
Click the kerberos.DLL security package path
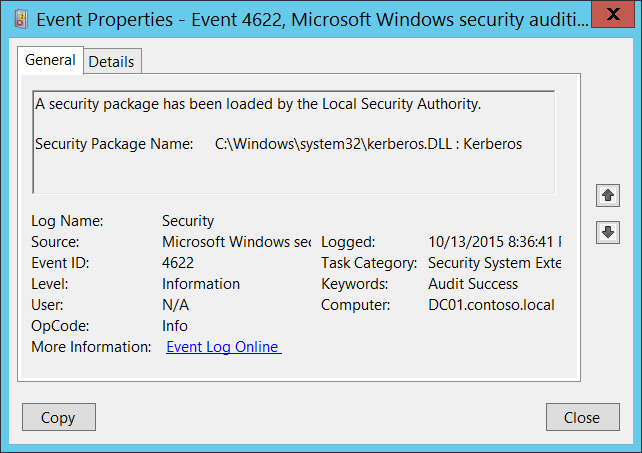(368, 144)
